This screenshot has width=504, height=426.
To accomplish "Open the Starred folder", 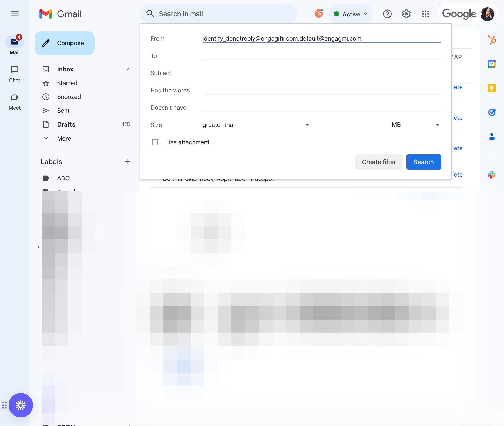I will [86, 83].
